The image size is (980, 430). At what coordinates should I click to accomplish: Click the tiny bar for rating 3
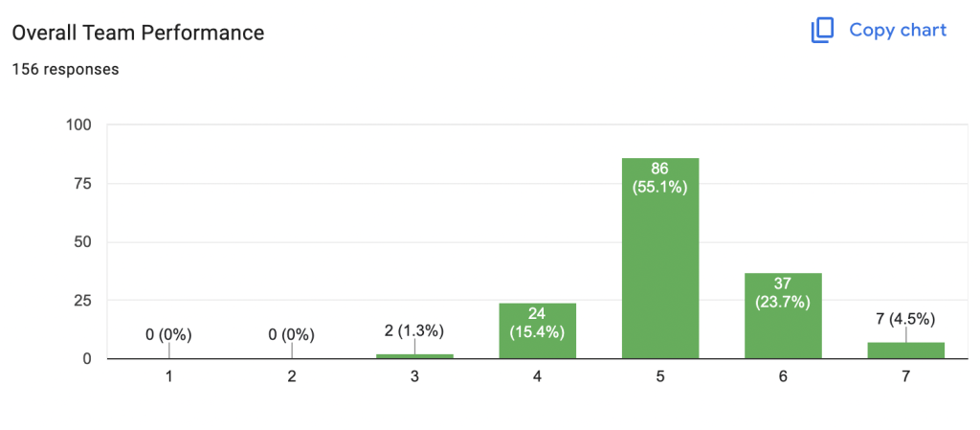(415, 356)
